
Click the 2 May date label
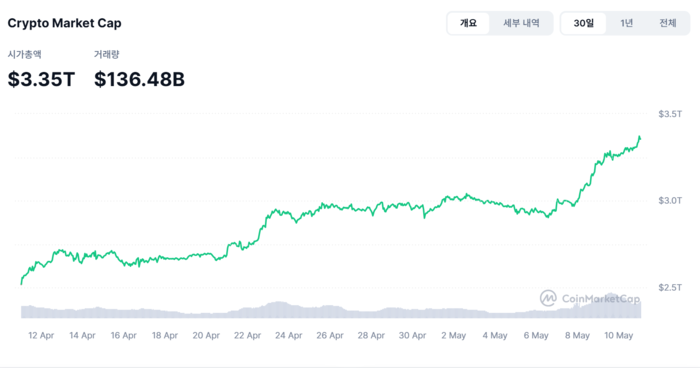(x=454, y=335)
